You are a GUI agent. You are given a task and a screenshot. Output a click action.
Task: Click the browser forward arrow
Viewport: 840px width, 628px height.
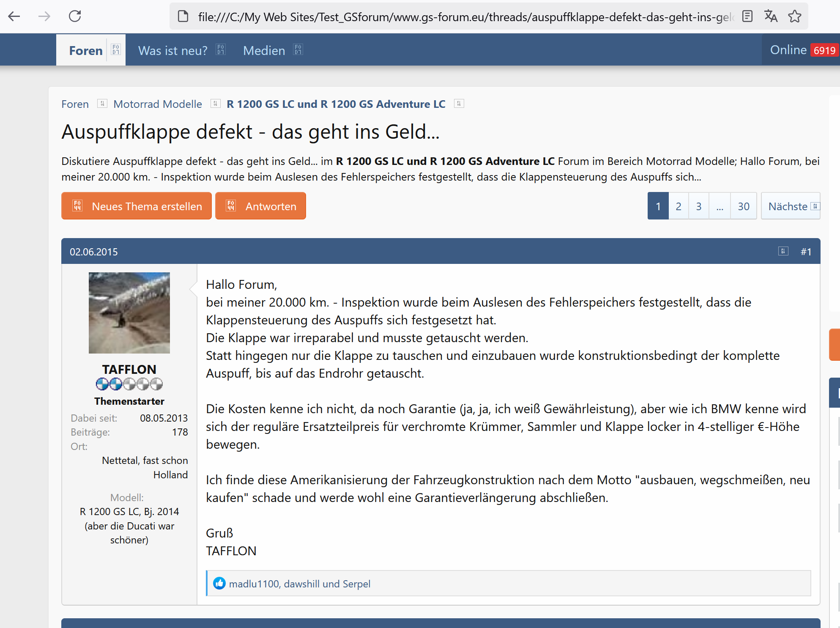point(44,16)
